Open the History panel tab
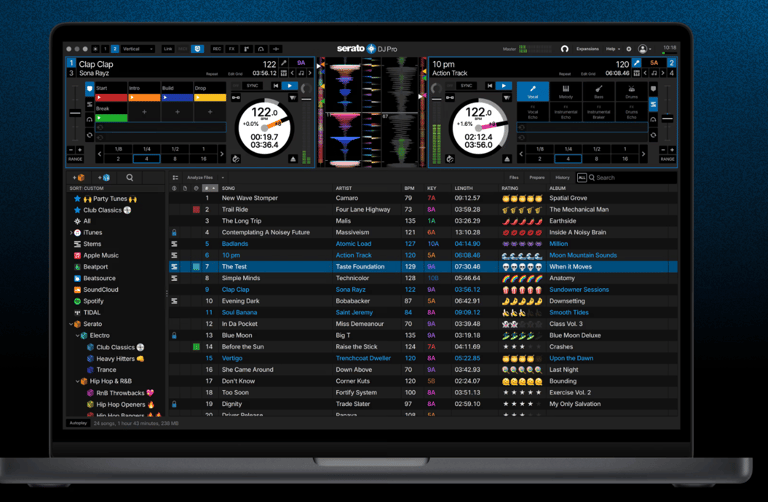768x502 pixels. click(562, 178)
